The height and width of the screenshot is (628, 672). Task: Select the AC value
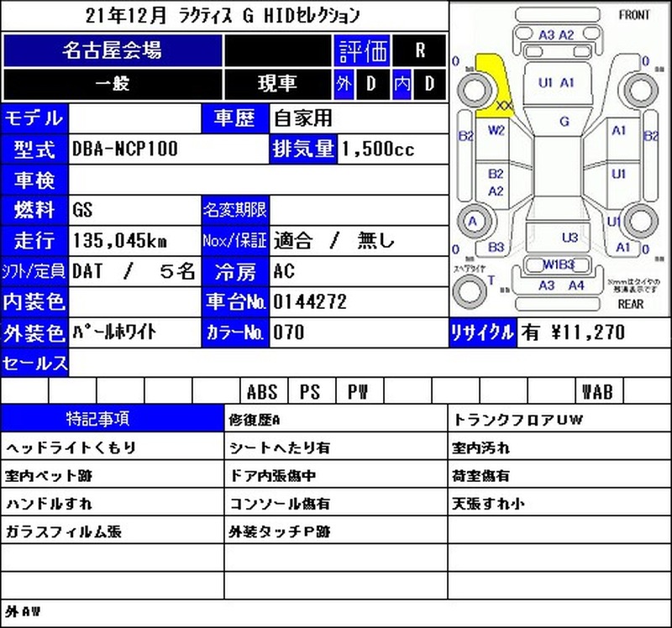(284, 271)
